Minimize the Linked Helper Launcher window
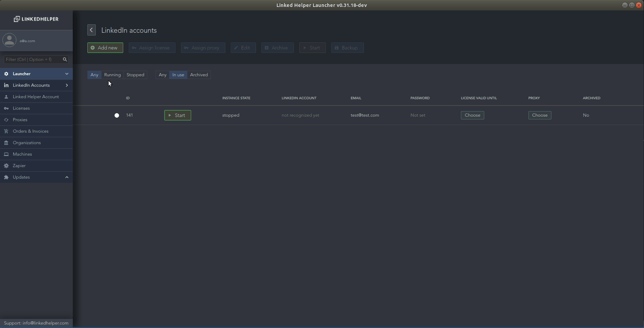The width and height of the screenshot is (644, 328). pyautogui.click(x=625, y=5)
